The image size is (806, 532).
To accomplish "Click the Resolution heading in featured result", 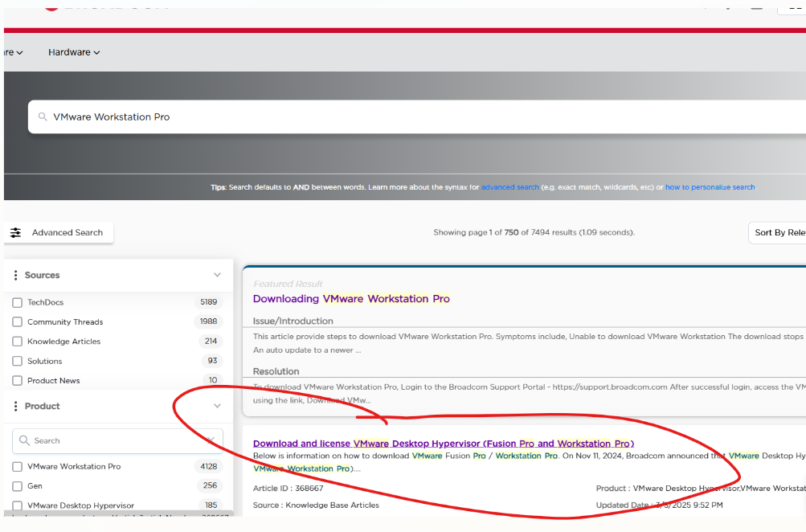I will click(276, 371).
